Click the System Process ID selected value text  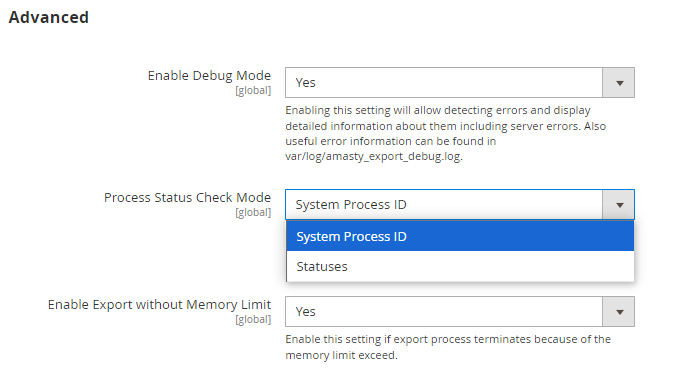351,204
